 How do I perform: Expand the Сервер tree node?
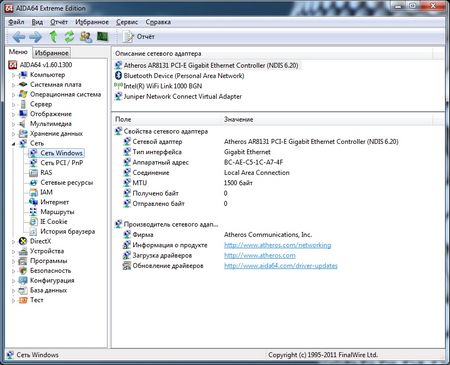click(x=13, y=105)
